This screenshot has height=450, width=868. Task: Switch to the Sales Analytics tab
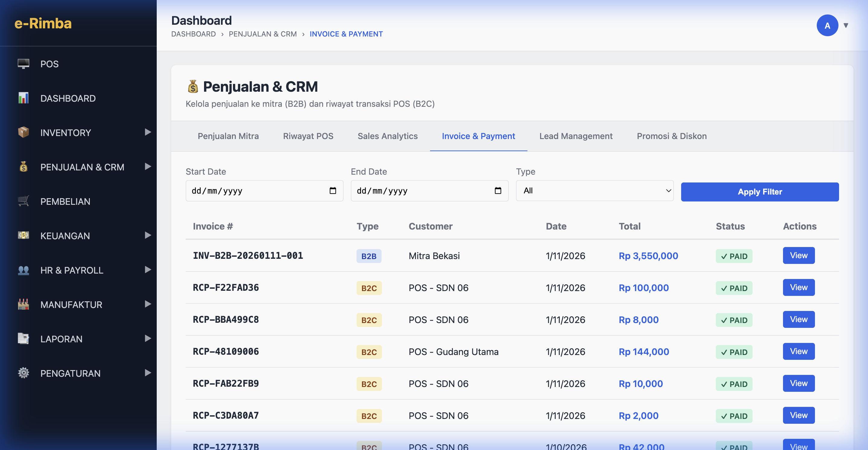[388, 136]
